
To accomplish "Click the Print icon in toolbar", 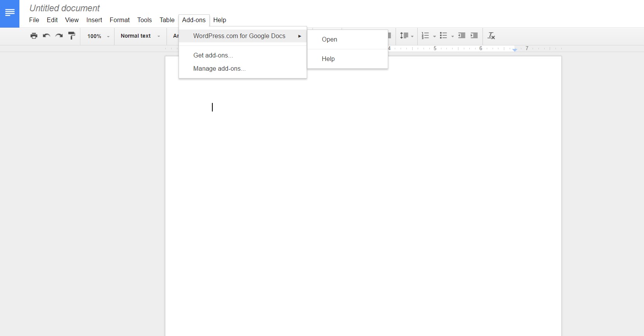I will [x=34, y=36].
